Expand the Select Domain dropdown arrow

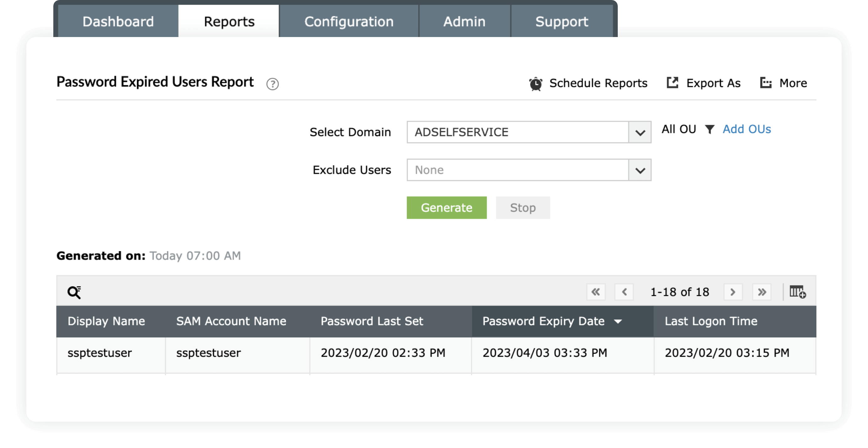(x=639, y=132)
